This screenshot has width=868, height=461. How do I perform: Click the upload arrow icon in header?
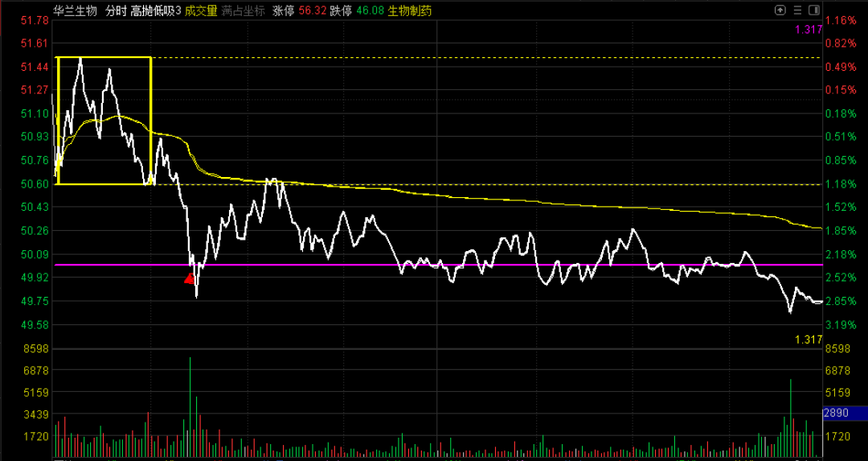[x=780, y=10]
